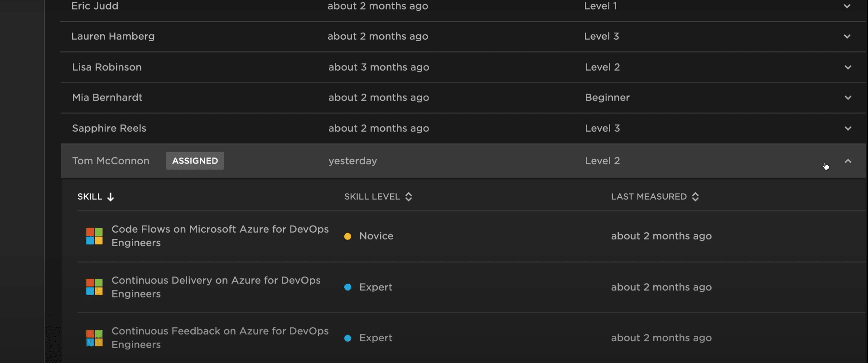
Task: Click the ASSIGNED badge beside Tom McConnon
Action: [195, 161]
